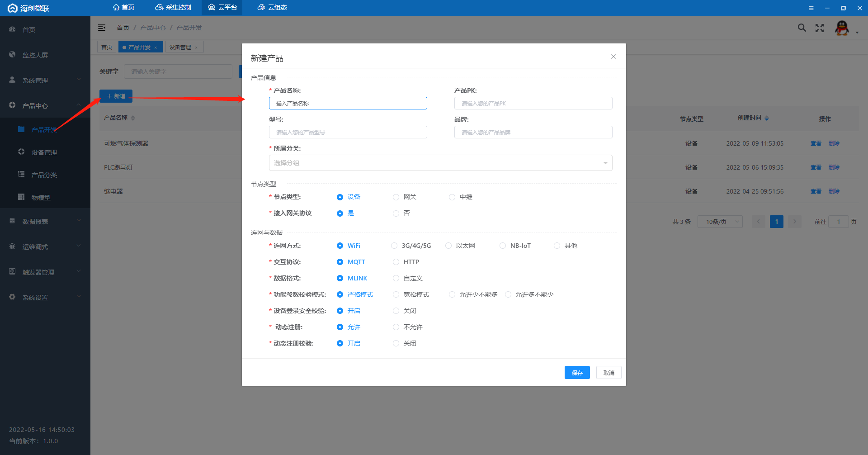
Task: Click the 系统设置 gear icon
Action: click(12, 297)
